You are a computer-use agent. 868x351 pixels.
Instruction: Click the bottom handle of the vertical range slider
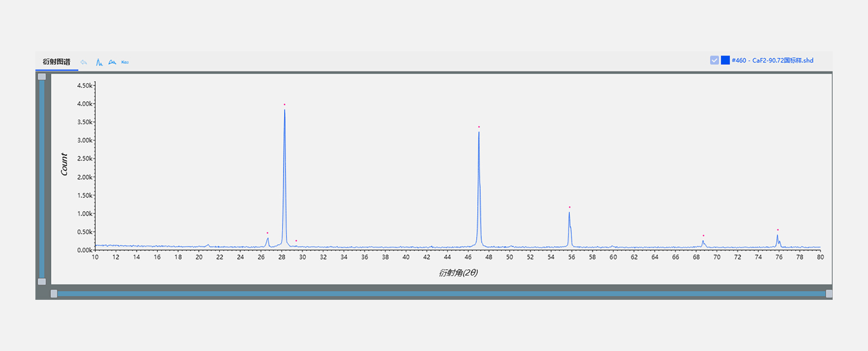pos(42,281)
